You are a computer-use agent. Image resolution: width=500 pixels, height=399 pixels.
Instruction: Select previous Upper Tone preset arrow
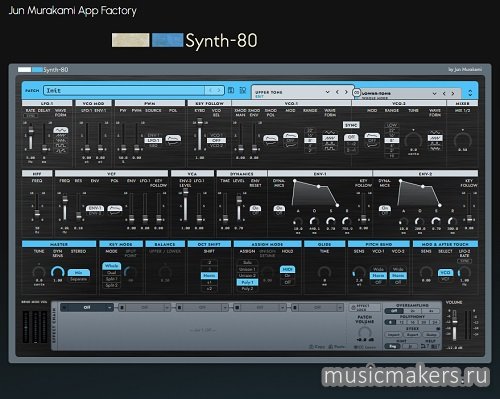click(x=337, y=92)
